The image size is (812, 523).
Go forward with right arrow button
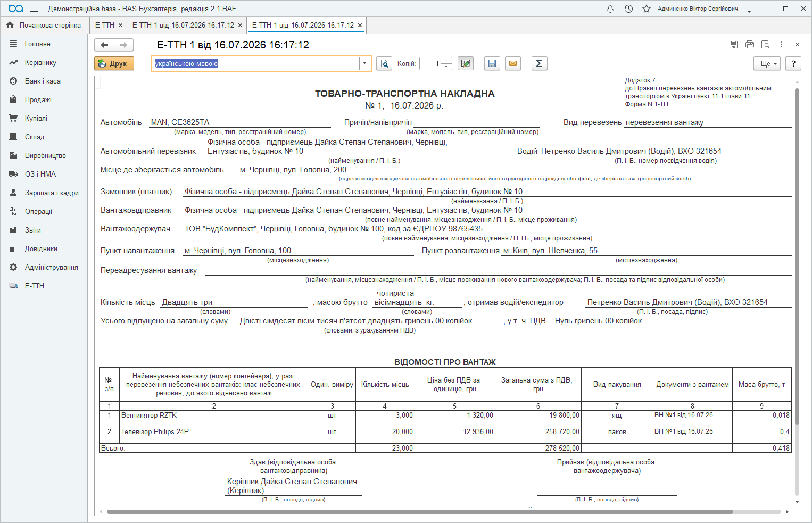click(123, 45)
